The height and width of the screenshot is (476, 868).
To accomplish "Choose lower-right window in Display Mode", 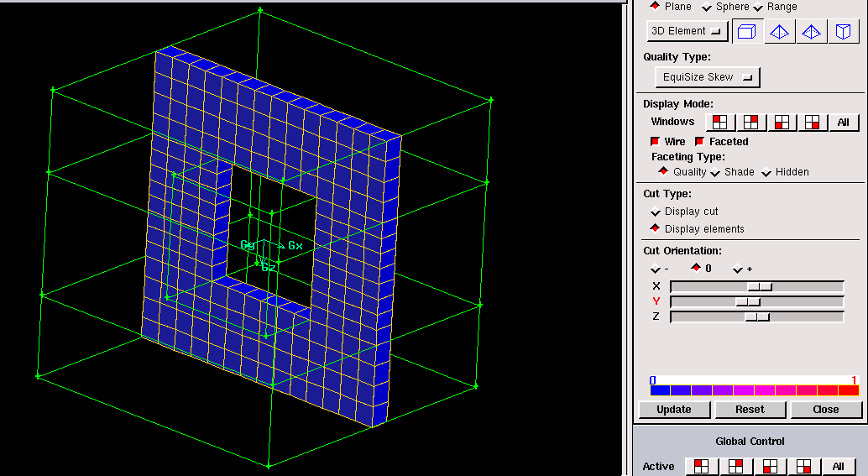I will pos(812,123).
